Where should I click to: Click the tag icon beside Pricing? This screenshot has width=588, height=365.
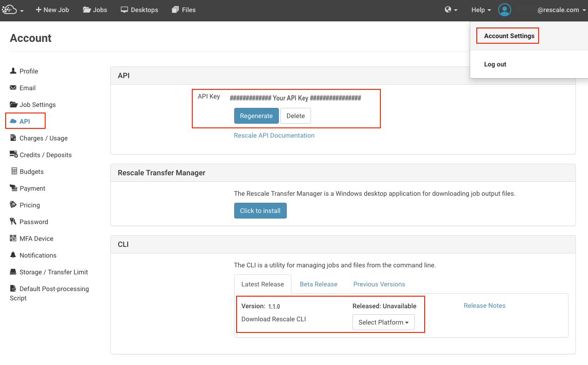pos(13,205)
